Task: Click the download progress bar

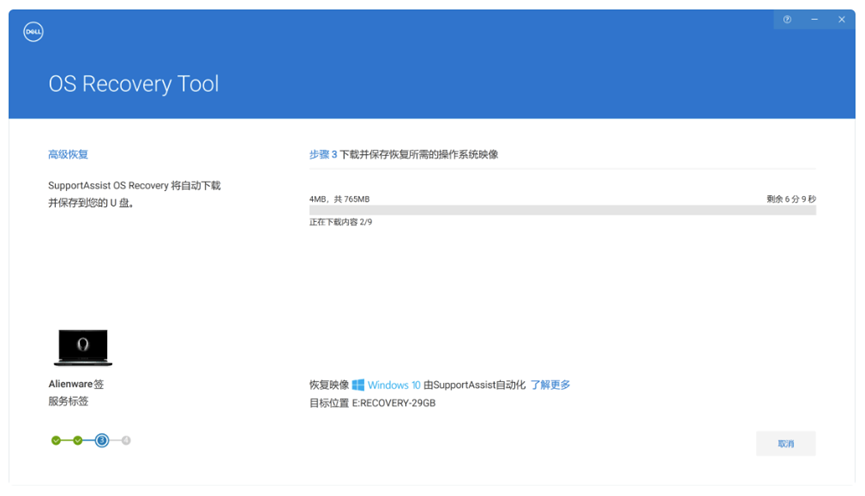Action: click(x=562, y=210)
